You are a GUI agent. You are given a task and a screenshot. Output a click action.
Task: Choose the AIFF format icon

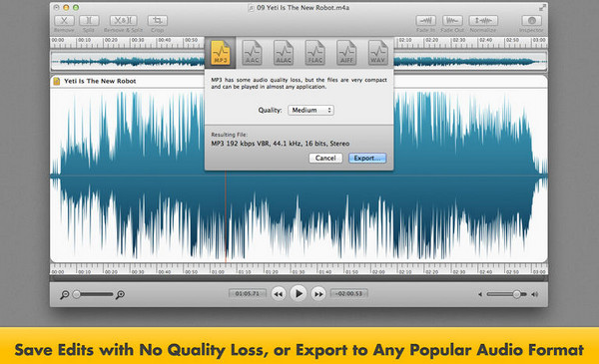(346, 53)
